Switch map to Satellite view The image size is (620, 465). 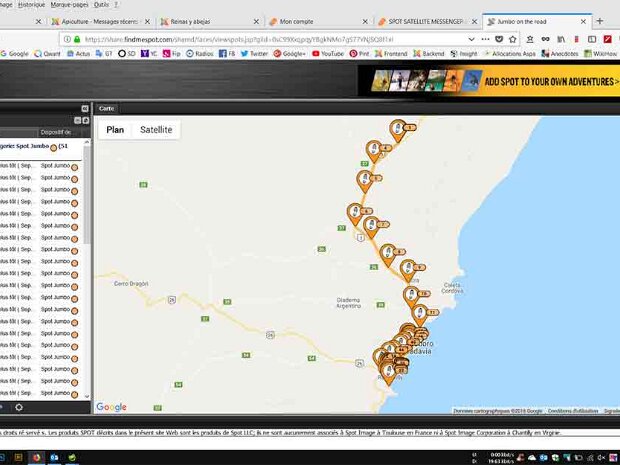[156, 130]
